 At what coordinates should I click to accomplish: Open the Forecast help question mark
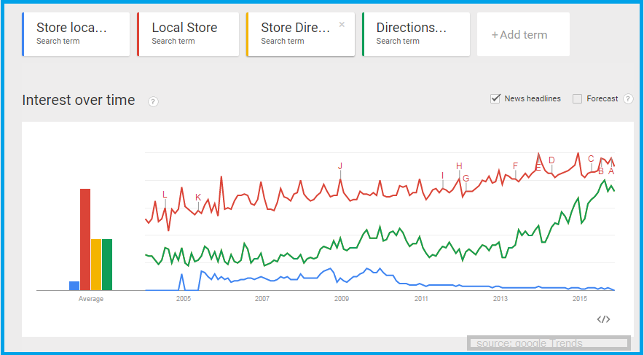[628, 99]
